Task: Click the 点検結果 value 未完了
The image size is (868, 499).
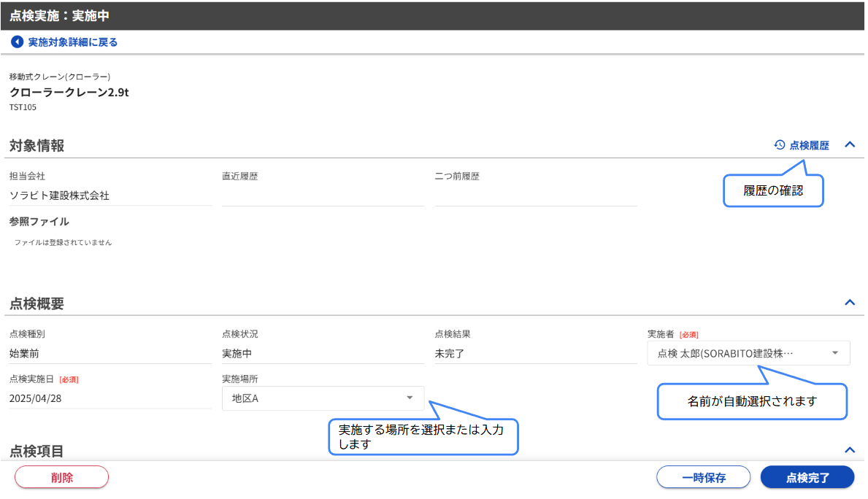Action: pyautogui.click(x=449, y=354)
